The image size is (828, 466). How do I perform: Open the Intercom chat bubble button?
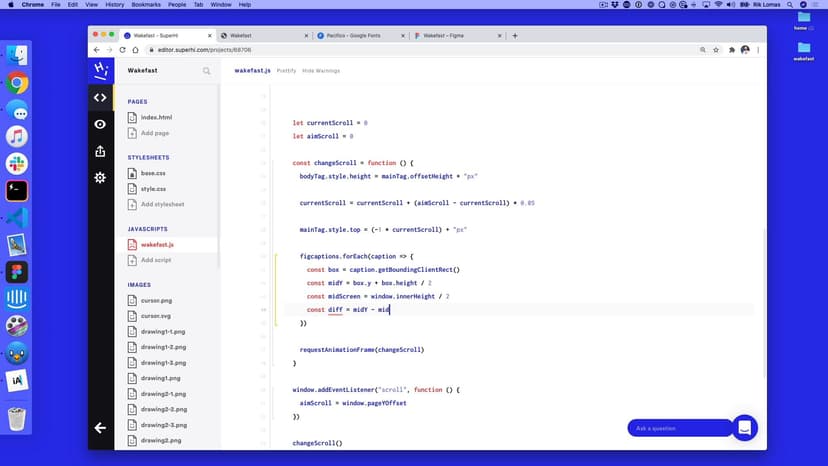745,428
